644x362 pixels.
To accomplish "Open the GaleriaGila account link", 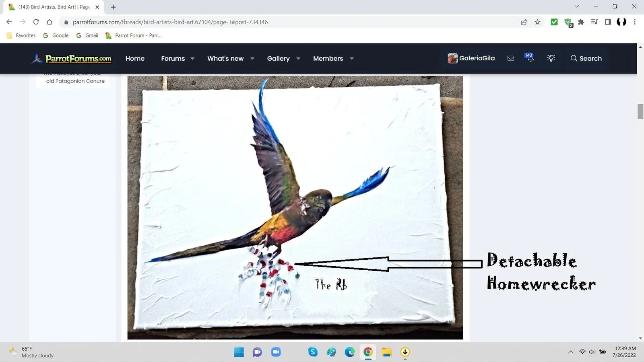I will pos(471,58).
